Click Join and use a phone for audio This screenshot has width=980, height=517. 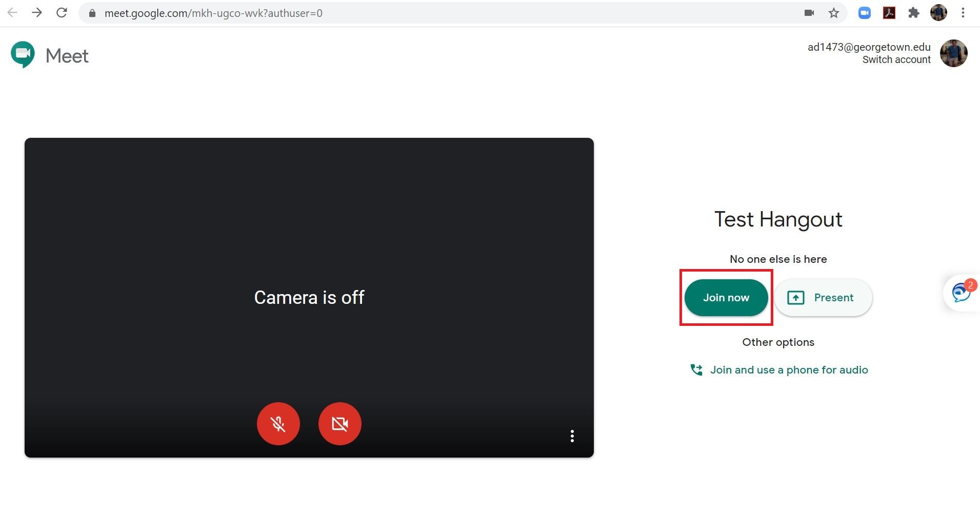789,370
